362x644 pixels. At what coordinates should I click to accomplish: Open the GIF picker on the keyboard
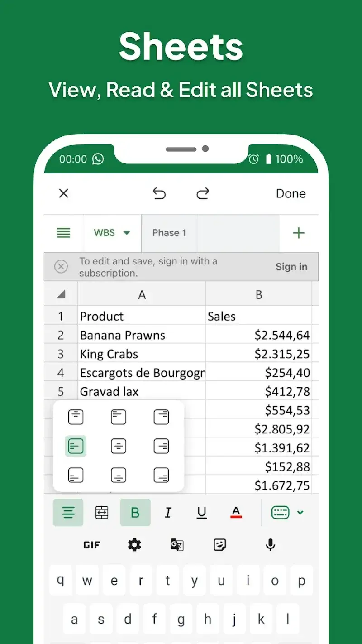pyautogui.click(x=91, y=545)
